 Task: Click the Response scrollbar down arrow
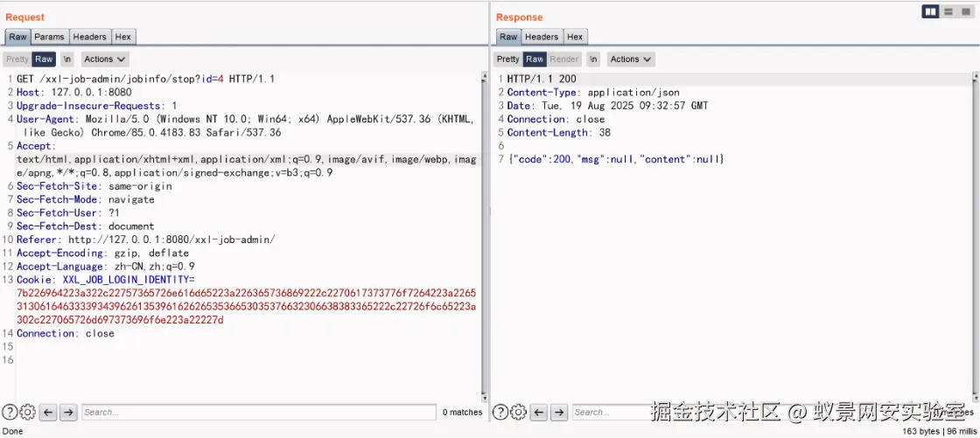976,397
